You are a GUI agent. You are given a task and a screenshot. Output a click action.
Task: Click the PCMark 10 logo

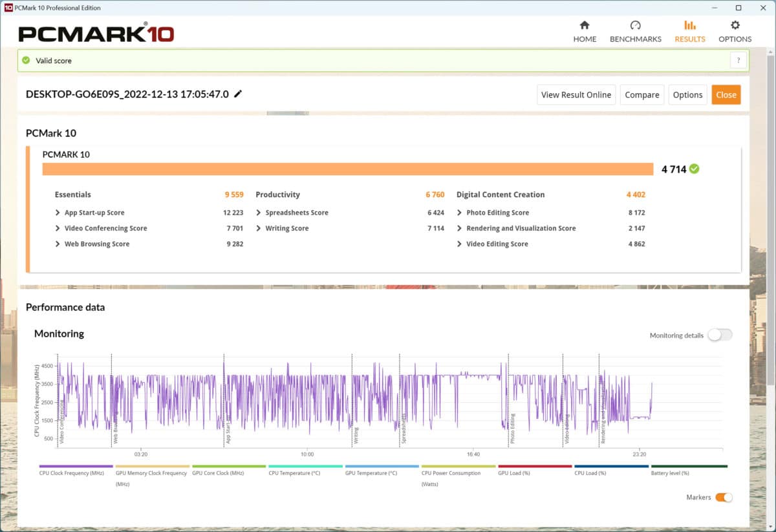pos(96,32)
